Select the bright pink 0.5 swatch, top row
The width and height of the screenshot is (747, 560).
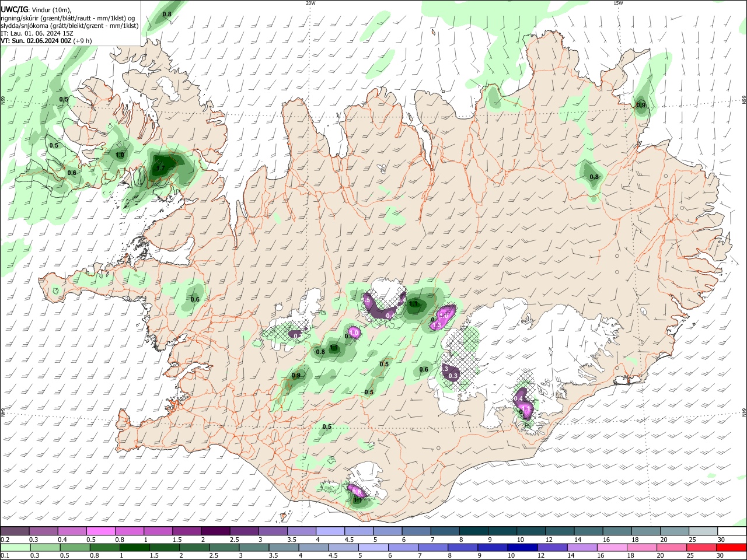[100, 531]
